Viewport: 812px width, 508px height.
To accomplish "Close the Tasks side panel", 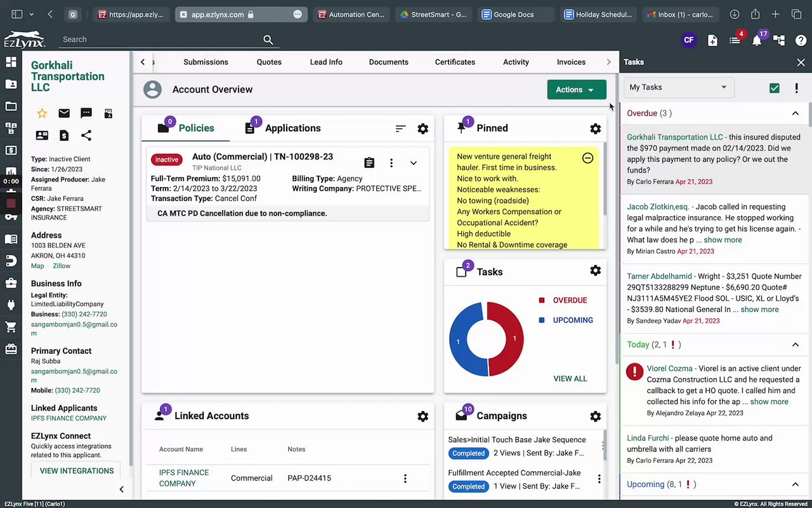I will pos(801,62).
